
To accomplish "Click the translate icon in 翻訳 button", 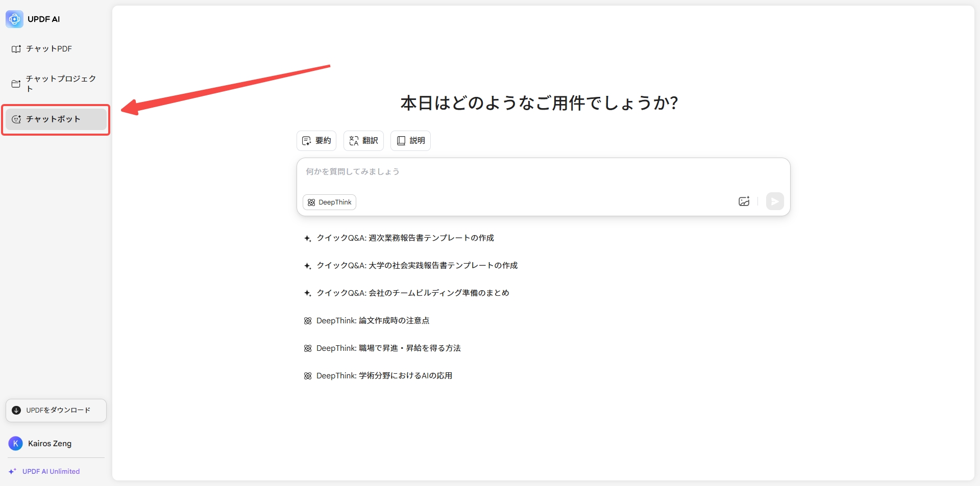I will click(x=354, y=141).
